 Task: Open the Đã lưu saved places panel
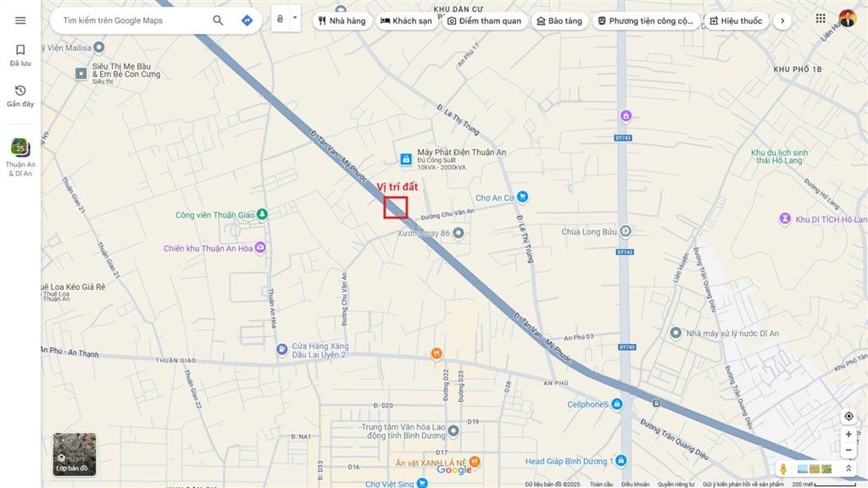click(x=20, y=55)
